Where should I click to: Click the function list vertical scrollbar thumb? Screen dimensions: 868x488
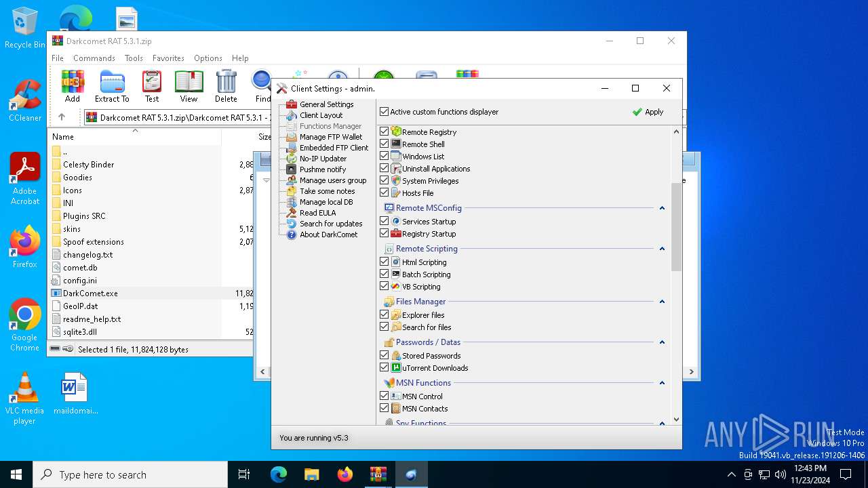(x=676, y=227)
